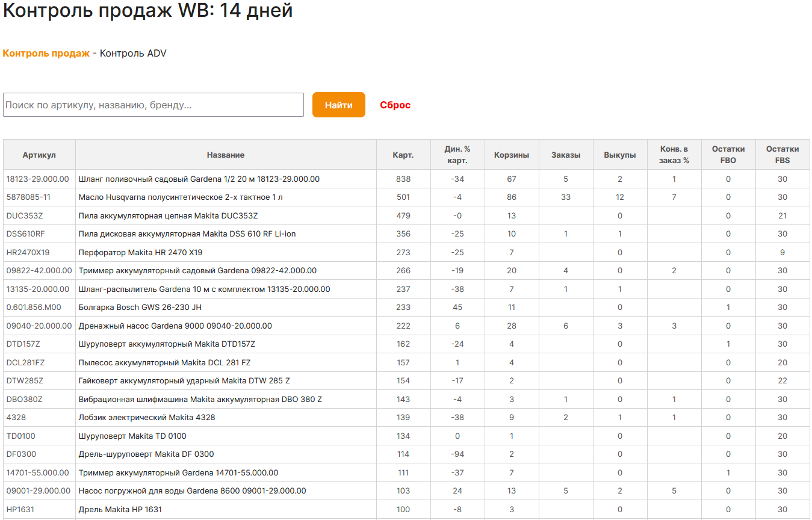Click Пила аккумуляторная цепная Makita DUC353Z
812x520 pixels.
[x=169, y=215]
